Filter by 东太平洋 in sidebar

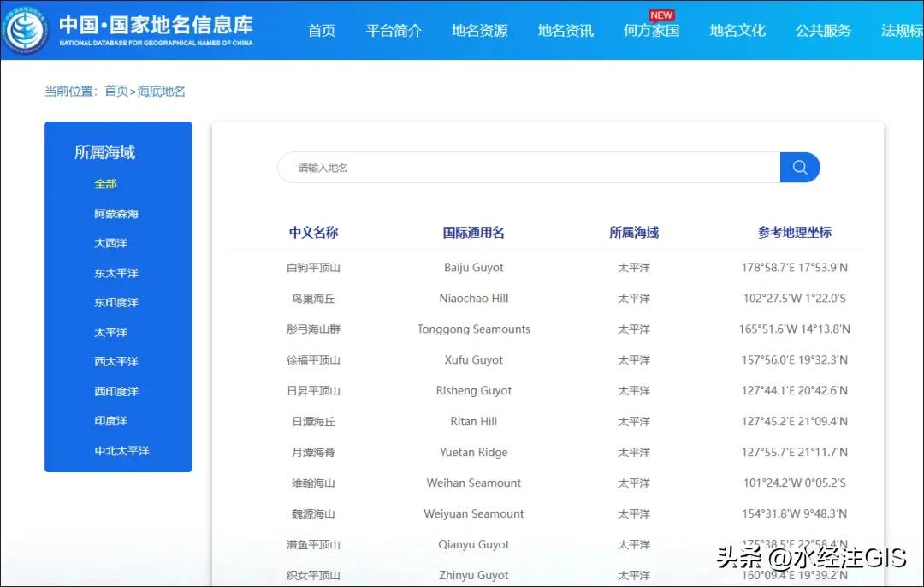tap(116, 273)
